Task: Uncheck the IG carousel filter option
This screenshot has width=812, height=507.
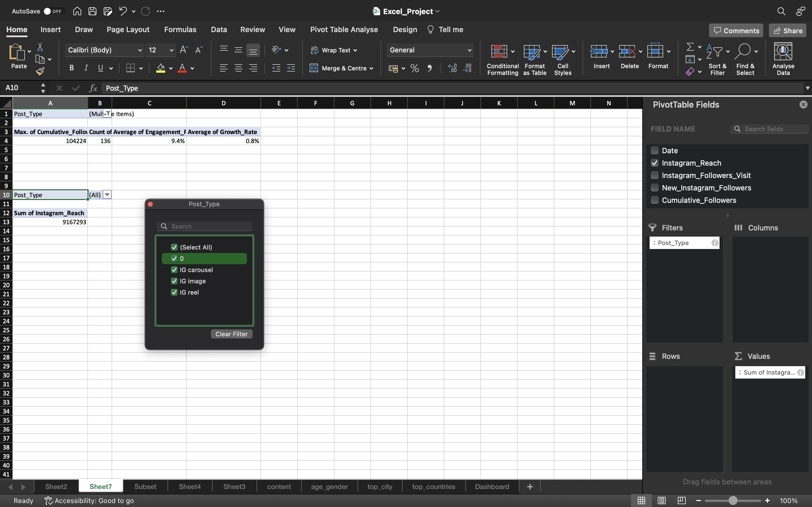Action: 174,270
